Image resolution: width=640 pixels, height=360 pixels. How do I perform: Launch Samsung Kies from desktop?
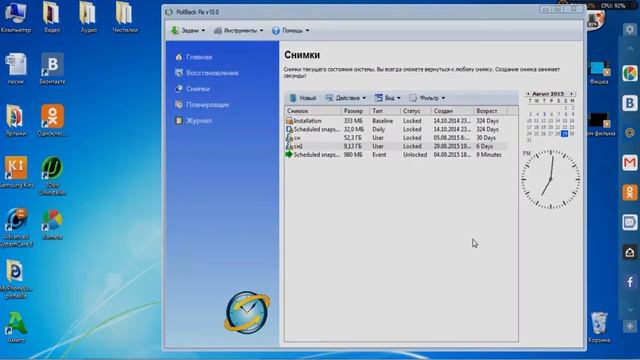tap(16, 172)
